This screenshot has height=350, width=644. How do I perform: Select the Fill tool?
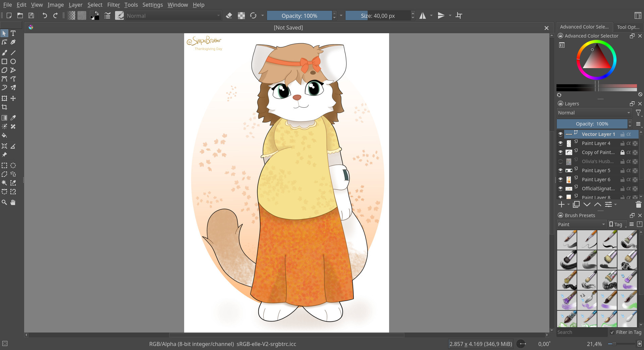[x=4, y=135]
